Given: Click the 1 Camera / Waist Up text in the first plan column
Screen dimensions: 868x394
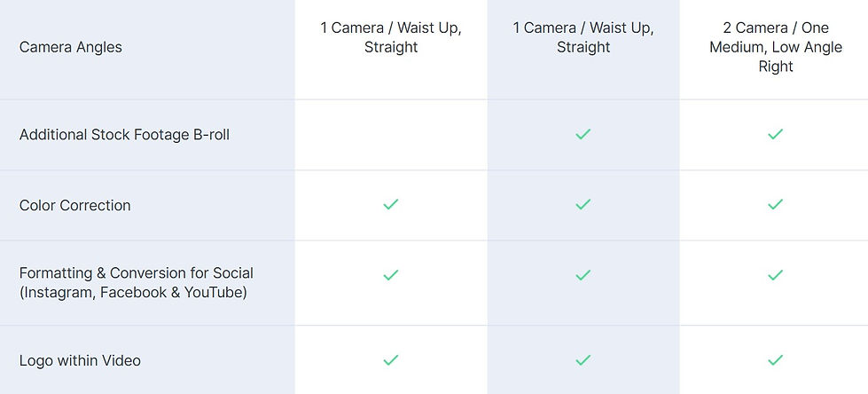Looking at the screenshot, I should [x=391, y=37].
